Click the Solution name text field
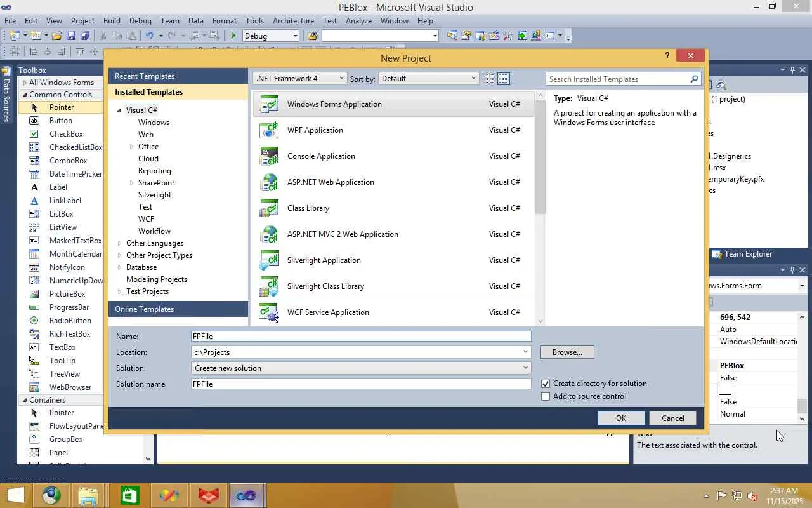The image size is (812, 508). point(361,384)
